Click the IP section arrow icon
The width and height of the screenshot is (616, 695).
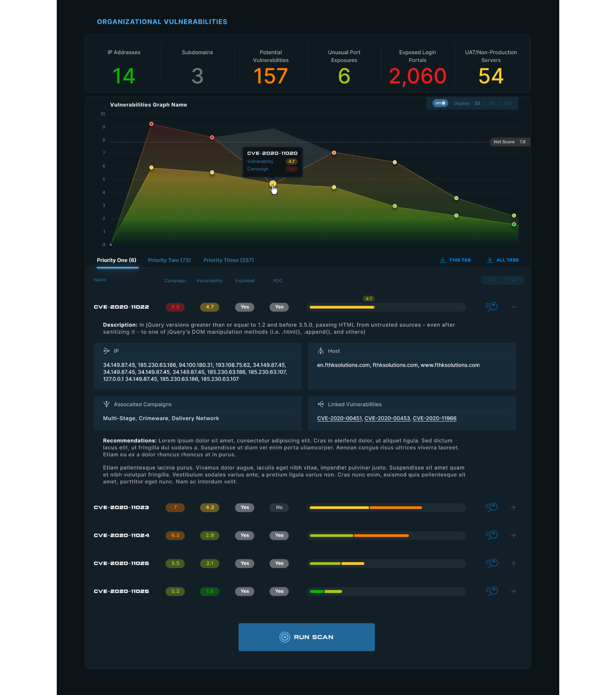point(107,351)
